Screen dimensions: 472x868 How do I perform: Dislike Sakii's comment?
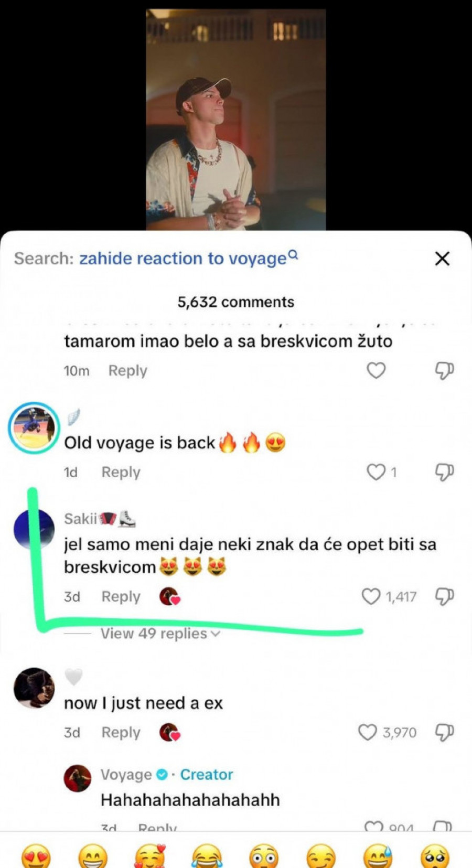(444, 596)
